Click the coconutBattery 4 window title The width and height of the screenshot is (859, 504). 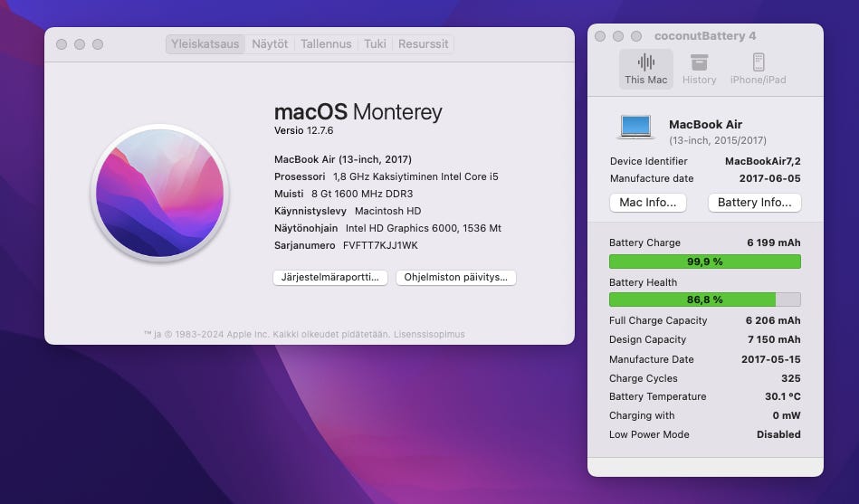705,35
